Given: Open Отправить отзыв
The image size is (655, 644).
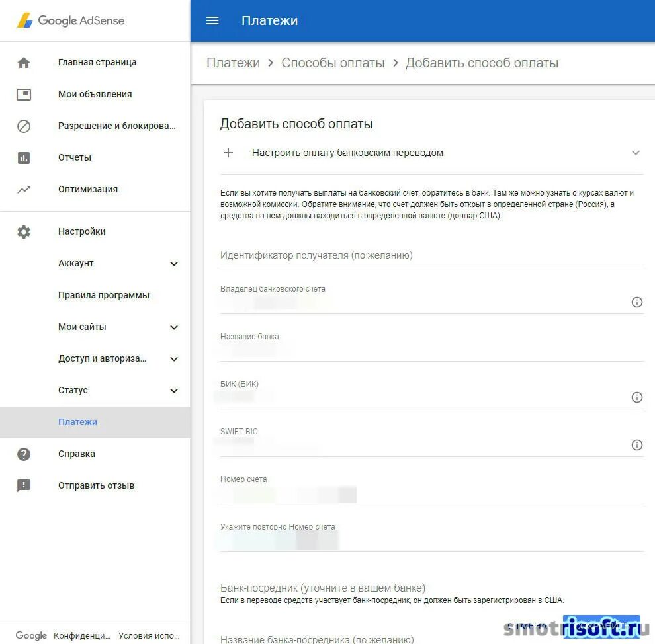Looking at the screenshot, I should (x=96, y=485).
